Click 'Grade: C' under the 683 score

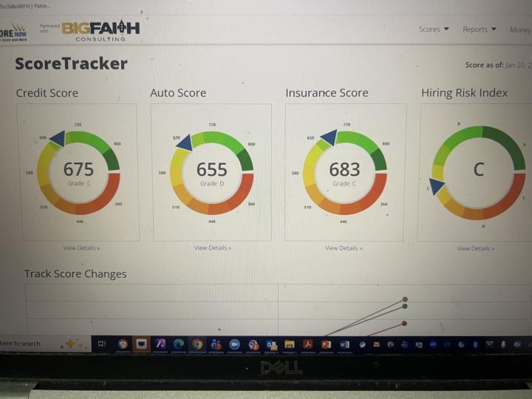[x=344, y=183]
